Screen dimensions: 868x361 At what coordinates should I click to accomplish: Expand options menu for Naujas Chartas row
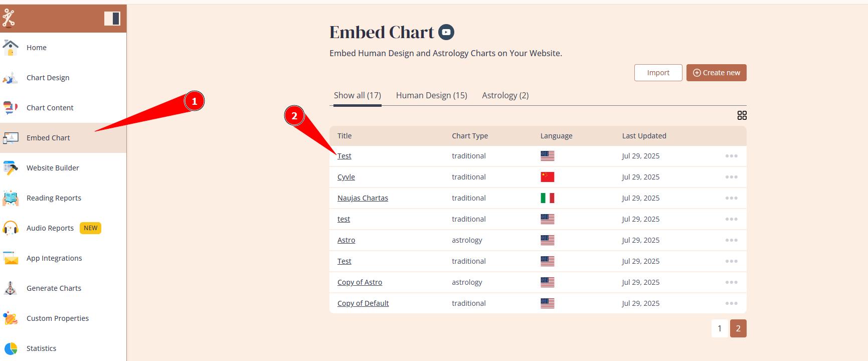click(731, 198)
